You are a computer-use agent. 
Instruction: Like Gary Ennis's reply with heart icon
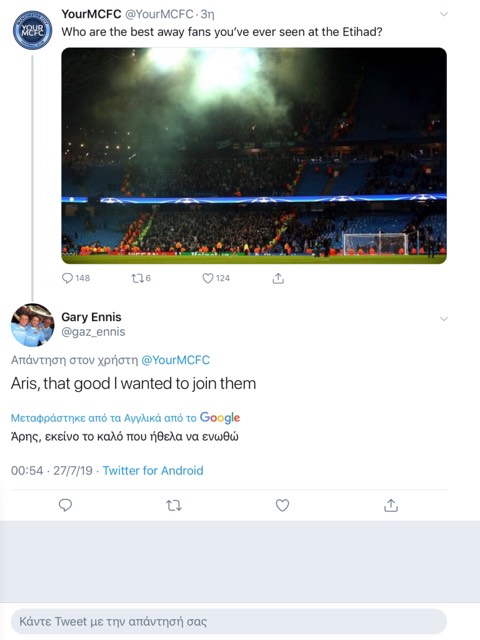(x=282, y=505)
